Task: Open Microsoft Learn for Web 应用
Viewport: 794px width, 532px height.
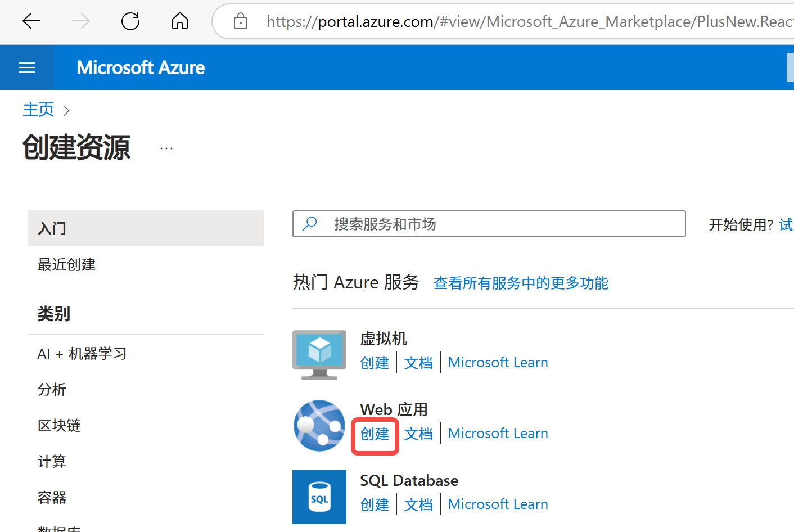Action: click(498, 434)
